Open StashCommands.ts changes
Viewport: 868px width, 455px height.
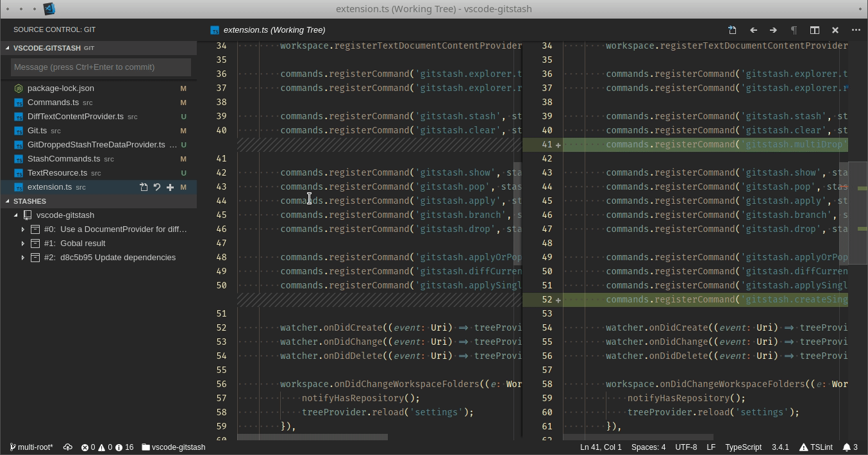99,159
